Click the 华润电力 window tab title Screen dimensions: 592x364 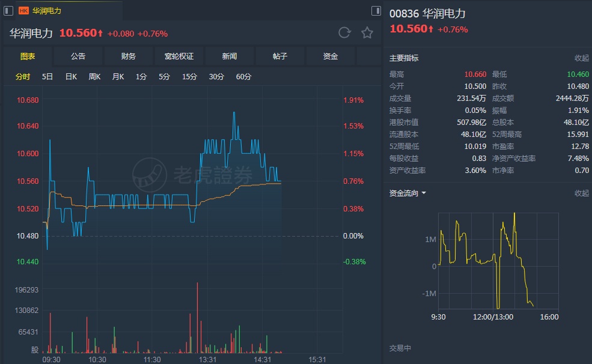pos(46,11)
